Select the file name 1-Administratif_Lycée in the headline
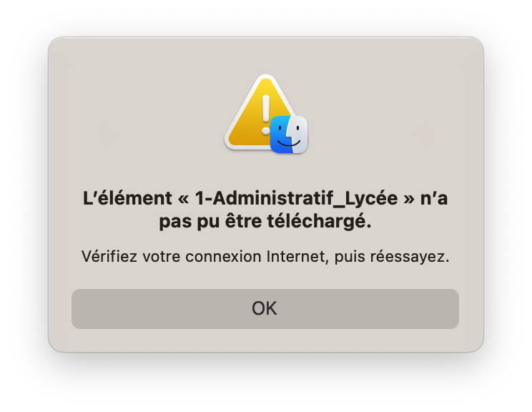532x412 pixels. point(296,198)
